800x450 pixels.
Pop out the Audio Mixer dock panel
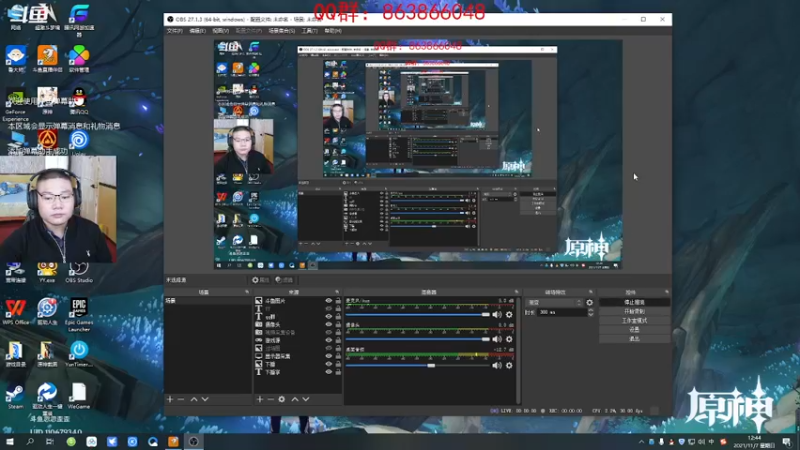[516, 292]
